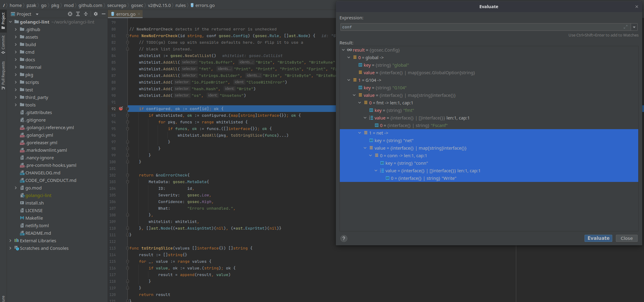The height and width of the screenshot is (302, 644).
Task: Select the LICENSE file
Action: [34, 211]
